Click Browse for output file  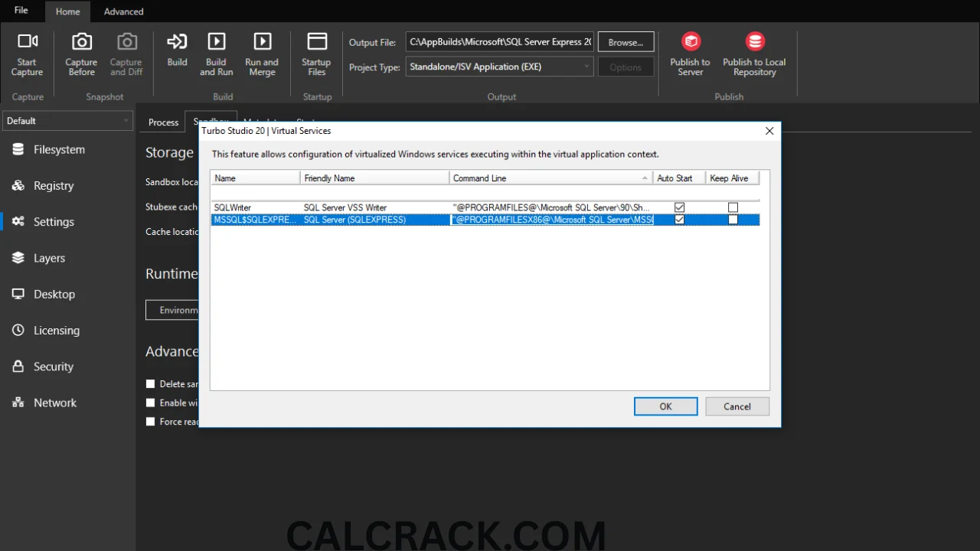[x=626, y=42]
